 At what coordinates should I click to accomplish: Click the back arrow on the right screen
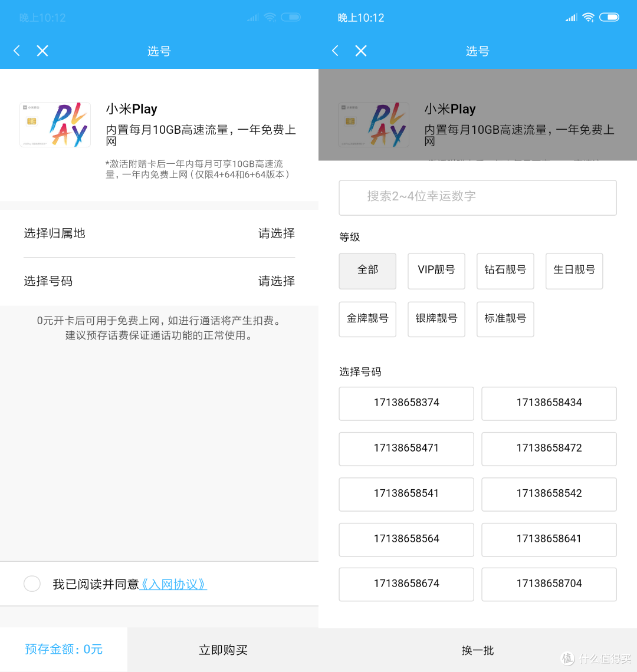(334, 51)
